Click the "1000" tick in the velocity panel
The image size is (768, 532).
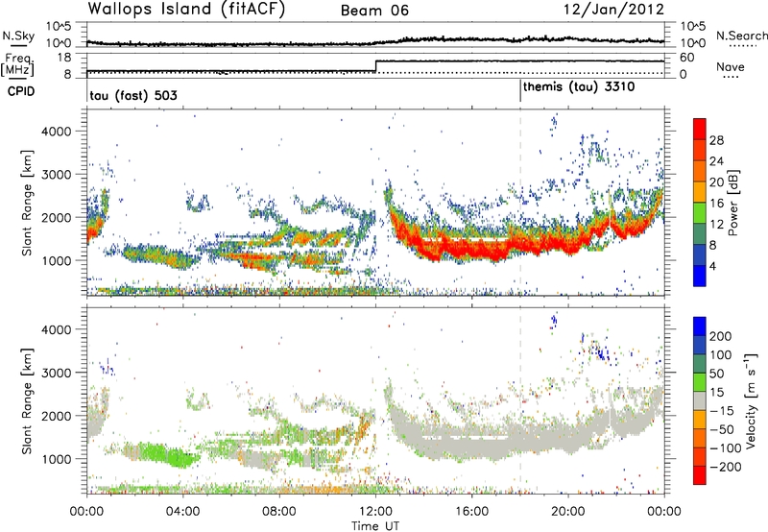coord(56,459)
